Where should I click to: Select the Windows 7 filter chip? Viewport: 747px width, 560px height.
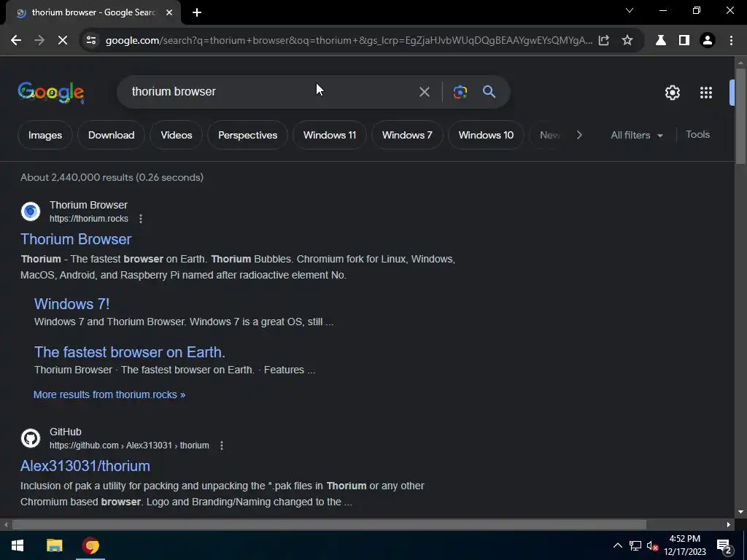(407, 135)
